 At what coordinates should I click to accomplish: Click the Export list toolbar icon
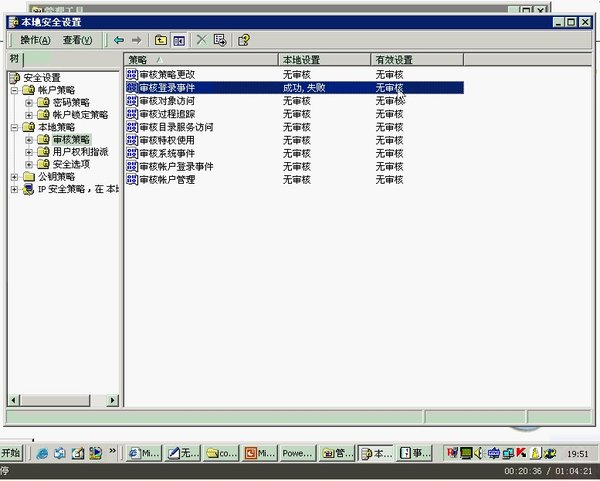(x=220, y=40)
